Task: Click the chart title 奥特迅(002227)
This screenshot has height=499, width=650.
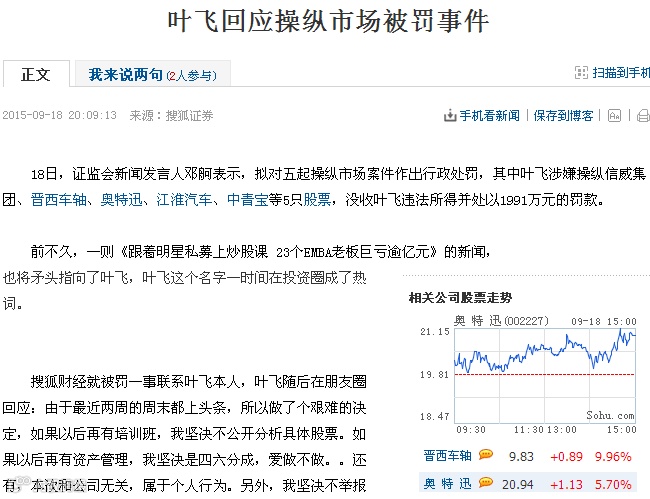Action: click(501, 321)
